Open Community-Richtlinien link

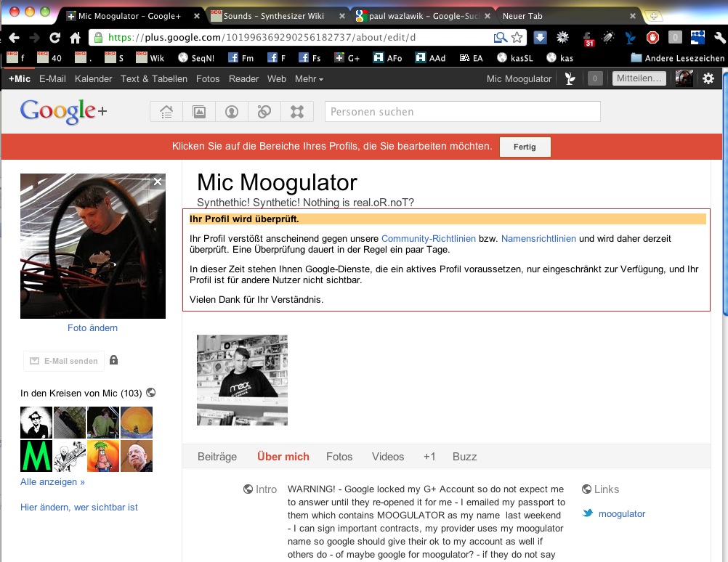pos(429,239)
